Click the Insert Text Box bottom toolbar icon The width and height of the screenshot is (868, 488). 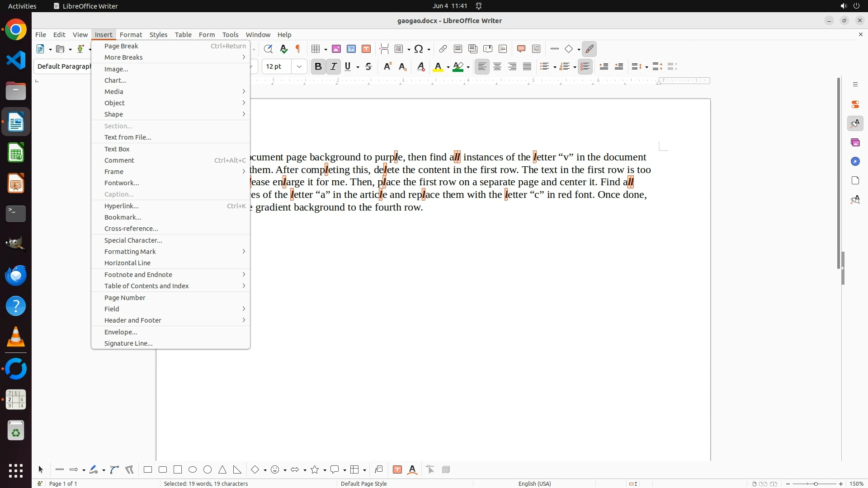397,470
